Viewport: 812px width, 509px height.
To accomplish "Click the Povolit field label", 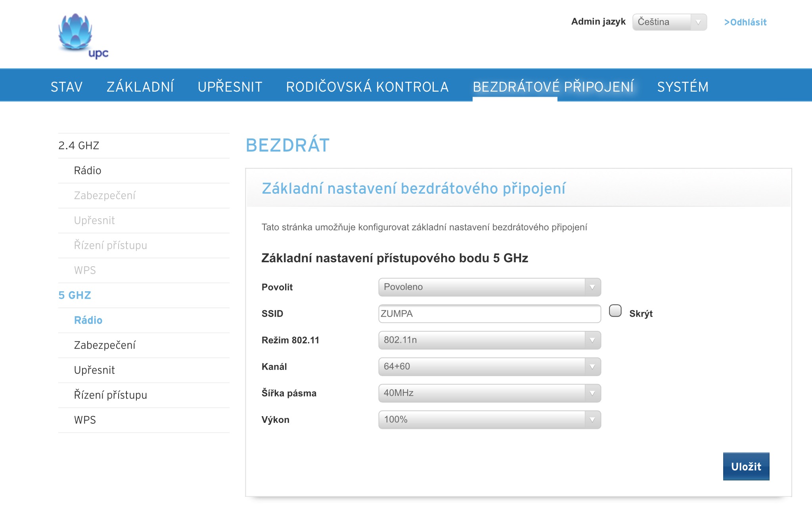I will [277, 287].
